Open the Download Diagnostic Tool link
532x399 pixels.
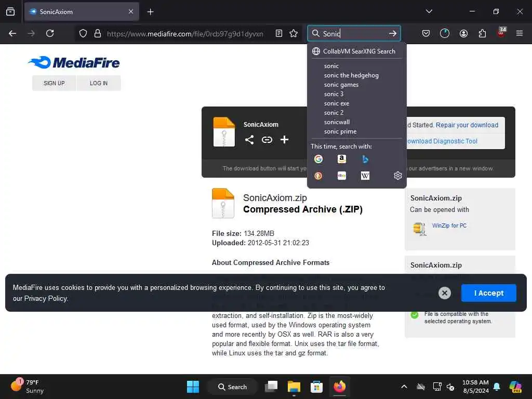coord(442,141)
